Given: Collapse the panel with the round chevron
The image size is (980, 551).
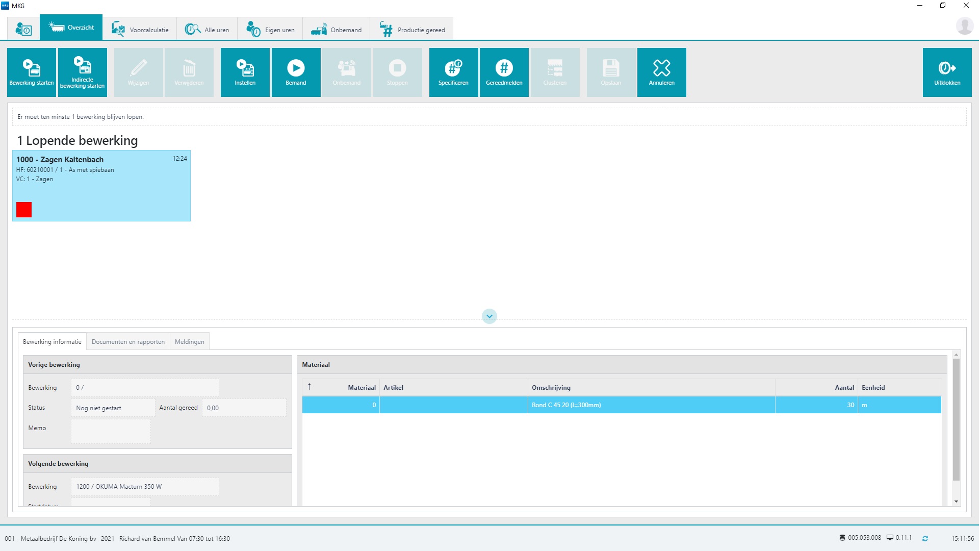Looking at the screenshot, I should (x=489, y=316).
